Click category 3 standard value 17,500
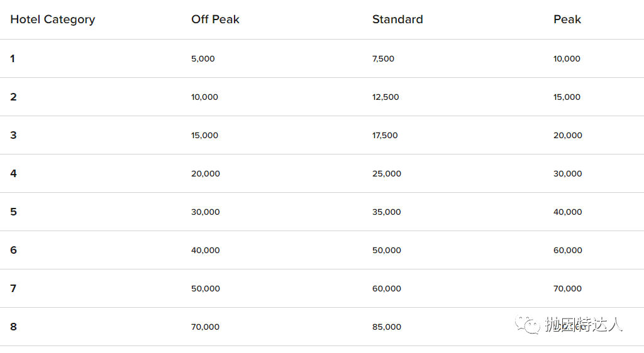The image size is (644, 353). (385, 135)
